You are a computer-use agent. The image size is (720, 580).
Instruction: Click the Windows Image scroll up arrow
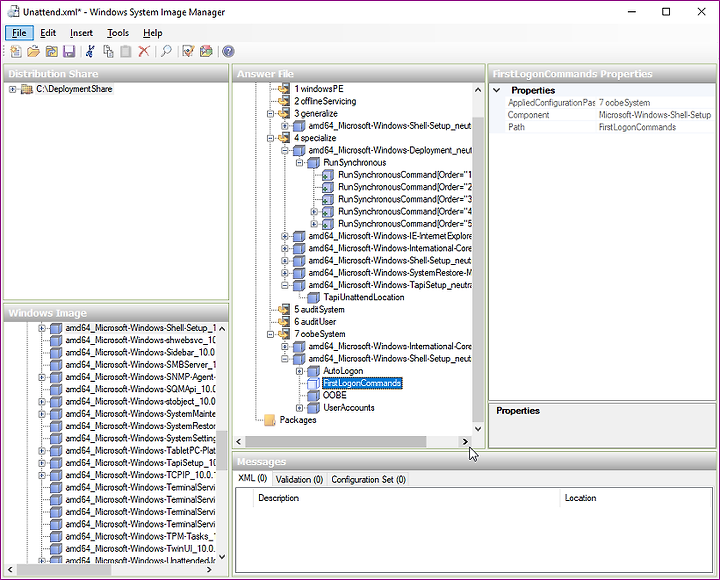[222, 329]
